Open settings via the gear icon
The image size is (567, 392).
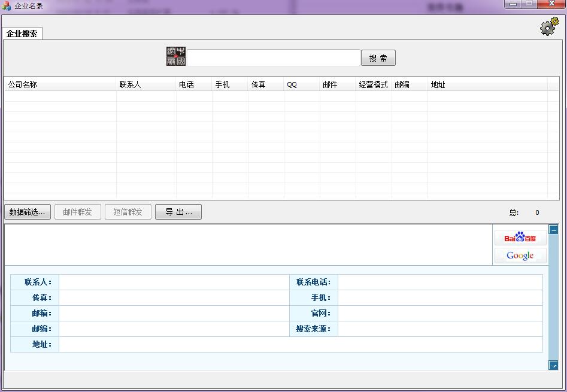point(548,26)
